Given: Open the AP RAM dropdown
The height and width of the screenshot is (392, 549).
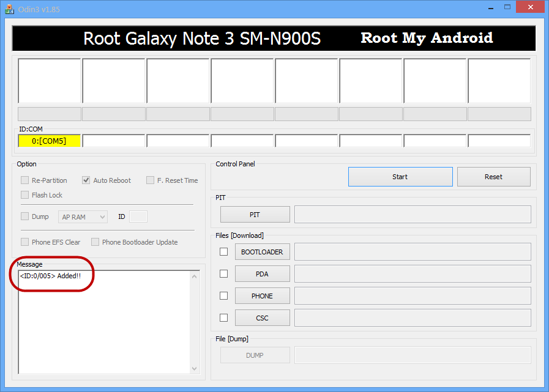Looking at the screenshot, I should (x=83, y=217).
